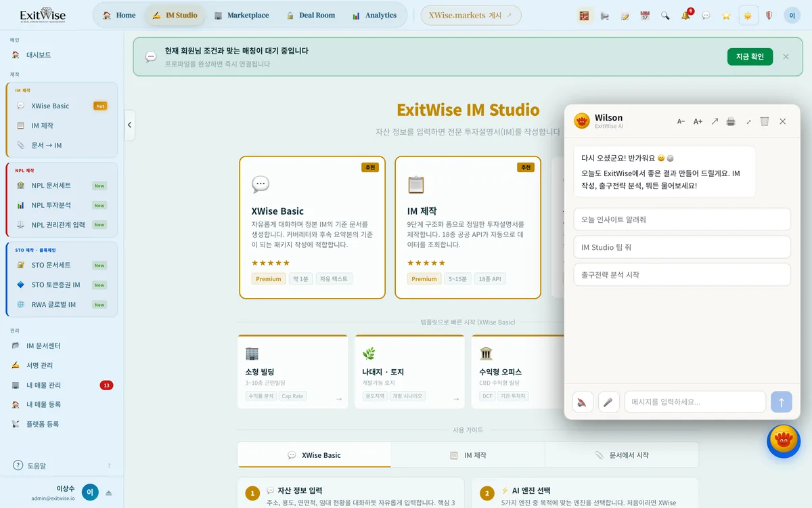Screen dimensions: 812x508
Task: Collapse the left sidebar with the chevron
Action: point(129,125)
